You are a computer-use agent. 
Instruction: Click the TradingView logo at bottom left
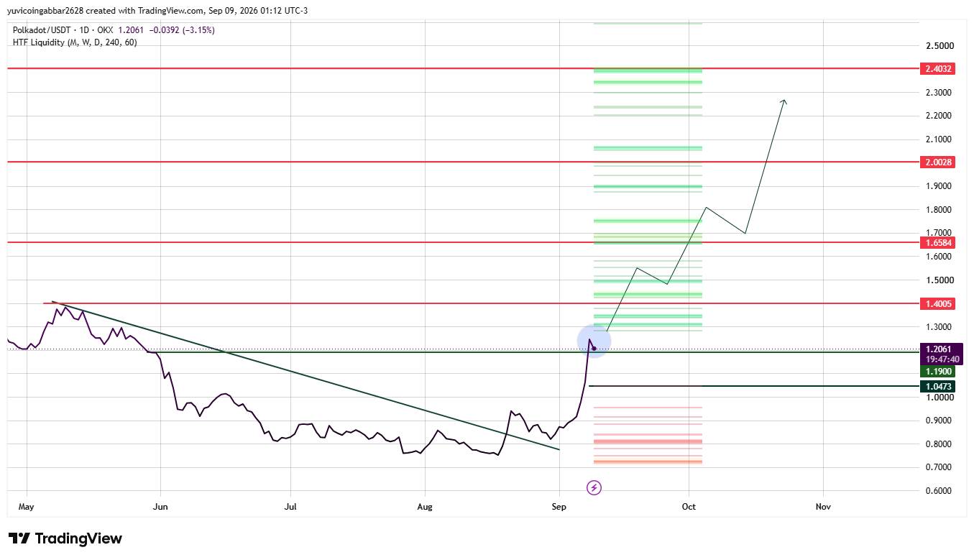(65, 538)
